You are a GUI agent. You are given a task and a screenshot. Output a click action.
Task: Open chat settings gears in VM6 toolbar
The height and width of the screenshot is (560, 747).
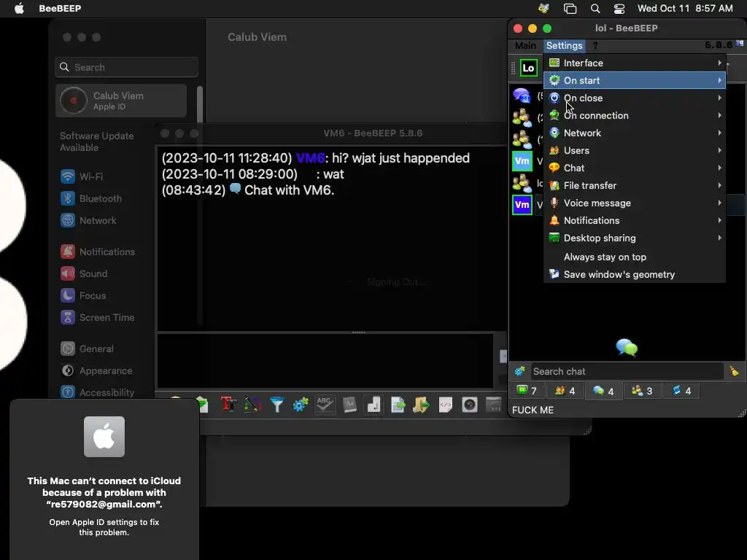click(301, 405)
